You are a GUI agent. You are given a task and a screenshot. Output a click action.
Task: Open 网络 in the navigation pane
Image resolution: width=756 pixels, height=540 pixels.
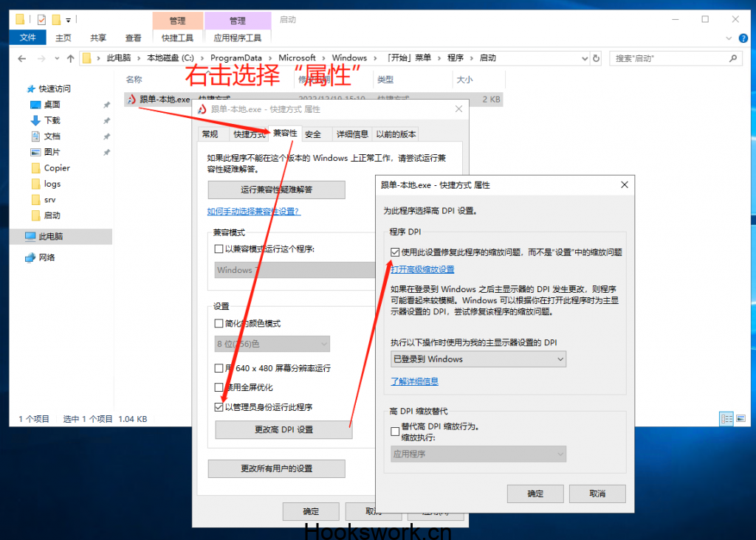pos(47,257)
